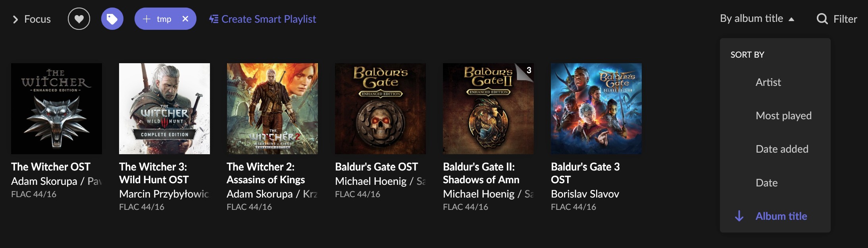Open the Filter search icon
868x248 pixels.
click(822, 19)
